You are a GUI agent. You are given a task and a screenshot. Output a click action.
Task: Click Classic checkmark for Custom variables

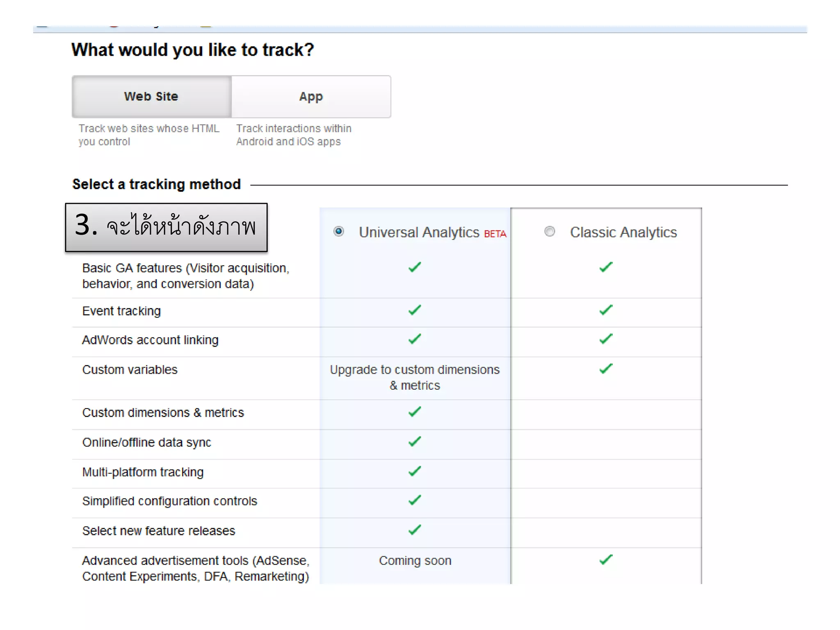pyautogui.click(x=606, y=368)
